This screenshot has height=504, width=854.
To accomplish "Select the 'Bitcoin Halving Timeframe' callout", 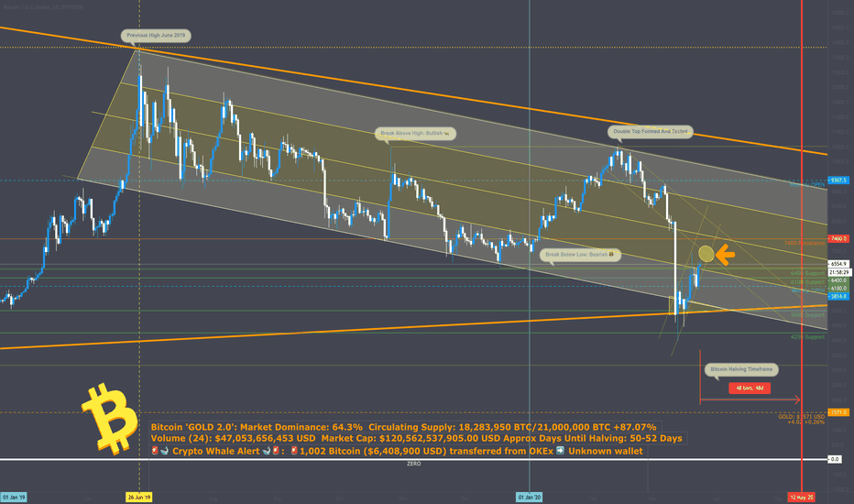I will tap(741, 370).
